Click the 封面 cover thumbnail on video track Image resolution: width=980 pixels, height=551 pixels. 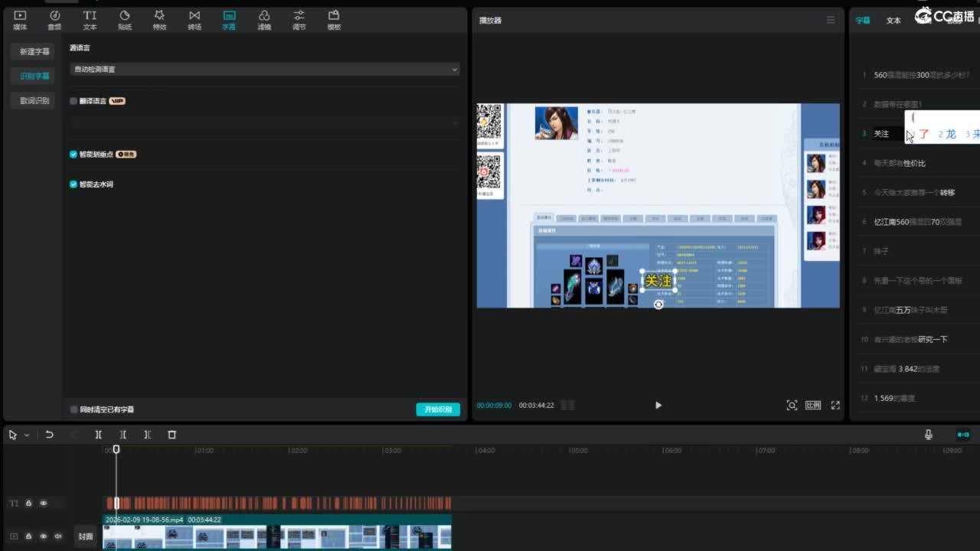[86, 536]
